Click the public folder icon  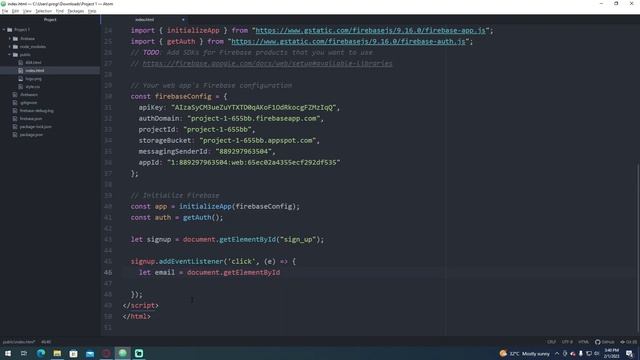[16, 54]
